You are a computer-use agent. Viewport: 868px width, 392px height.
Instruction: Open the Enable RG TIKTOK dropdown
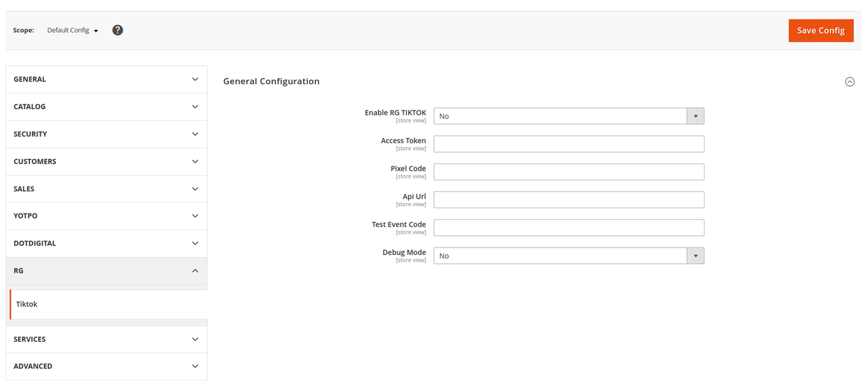[569, 116]
